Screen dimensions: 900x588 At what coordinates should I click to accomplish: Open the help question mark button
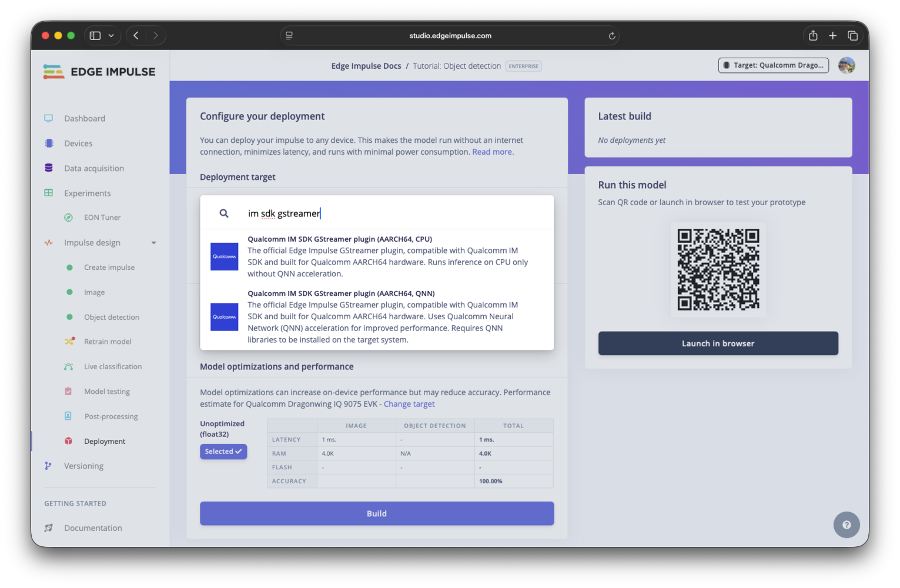[847, 525]
